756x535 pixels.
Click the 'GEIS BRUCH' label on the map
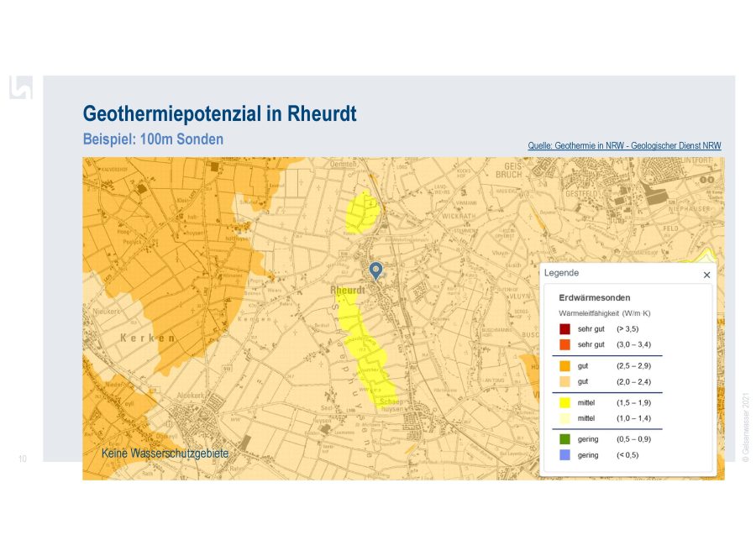[509, 170]
